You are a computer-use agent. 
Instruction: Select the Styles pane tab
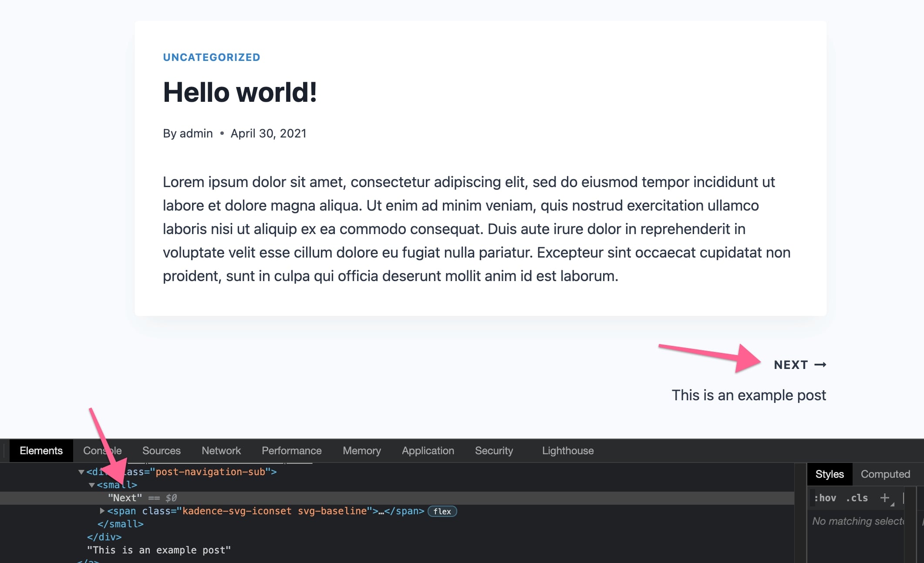tap(830, 474)
